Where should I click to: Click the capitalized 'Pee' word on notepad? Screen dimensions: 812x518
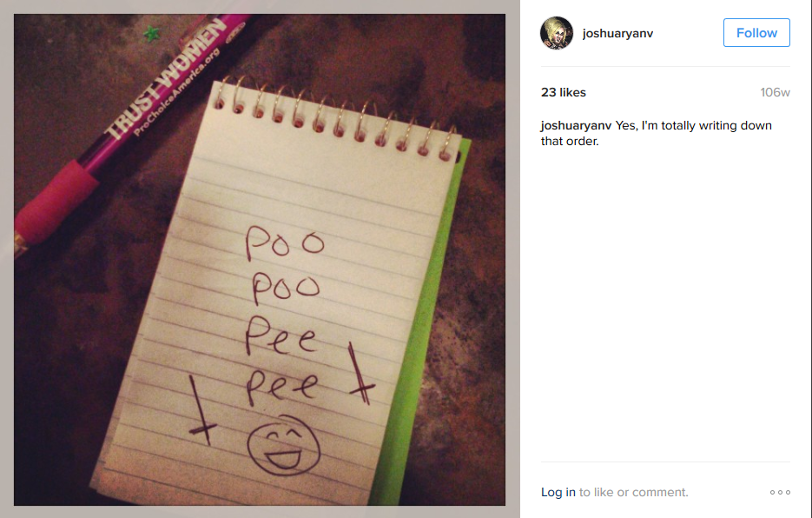click(x=281, y=336)
